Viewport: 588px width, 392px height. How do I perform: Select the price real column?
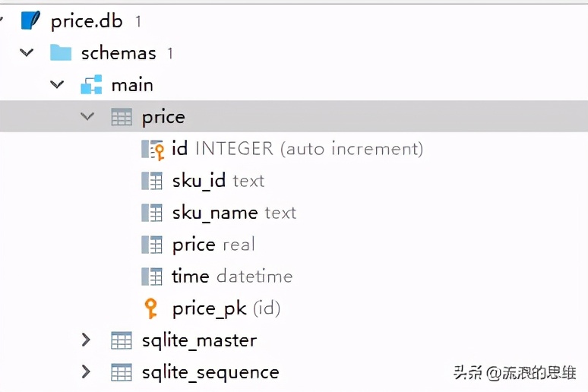point(213,245)
